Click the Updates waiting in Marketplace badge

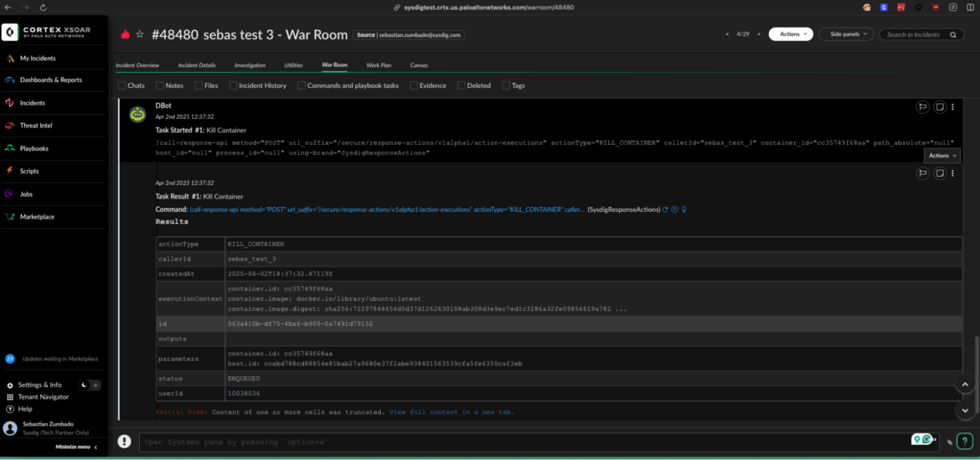coord(10,359)
